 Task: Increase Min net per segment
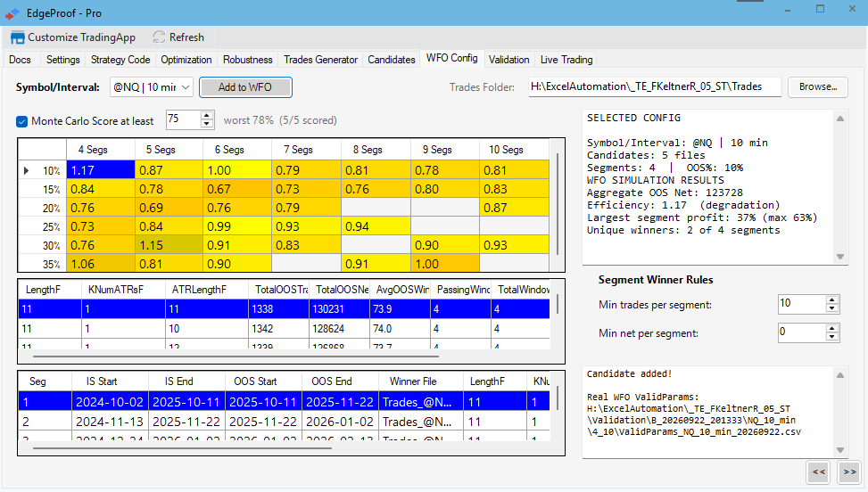point(832,328)
